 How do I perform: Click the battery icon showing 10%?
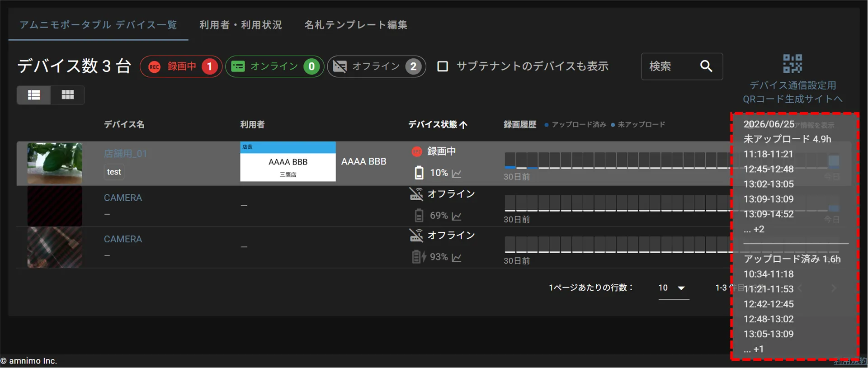tap(419, 173)
